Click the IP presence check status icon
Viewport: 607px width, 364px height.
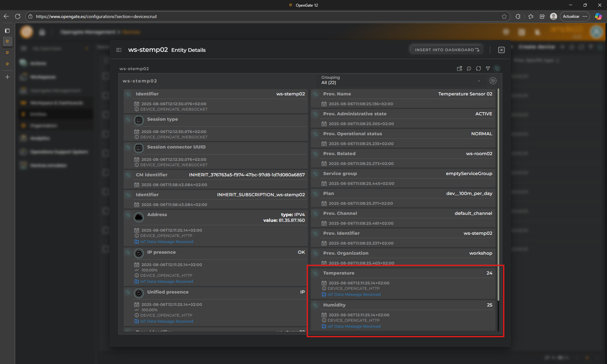tap(139, 253)
